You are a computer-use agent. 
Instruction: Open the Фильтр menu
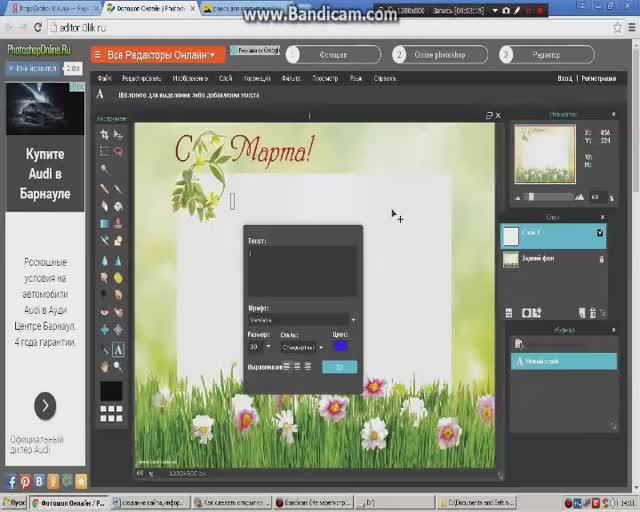(291, 78)
